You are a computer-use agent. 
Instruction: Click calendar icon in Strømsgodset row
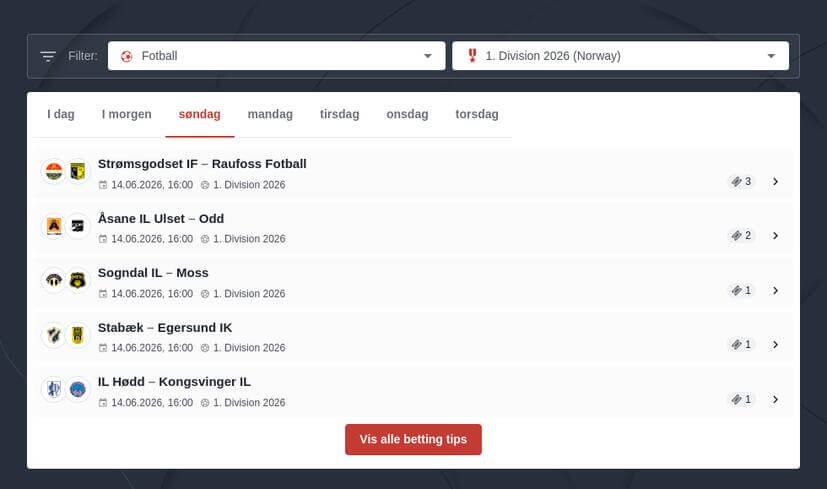click(x=103, y=185)
